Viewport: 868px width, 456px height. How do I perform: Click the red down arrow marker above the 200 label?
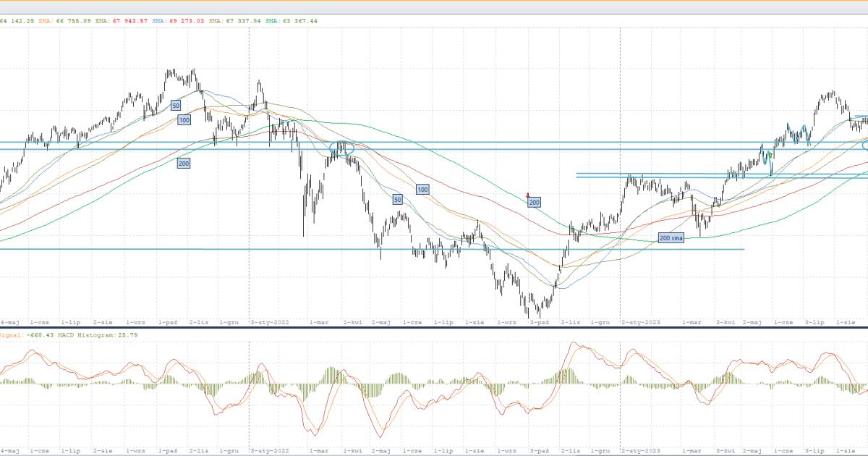click(x=528, y=195)
